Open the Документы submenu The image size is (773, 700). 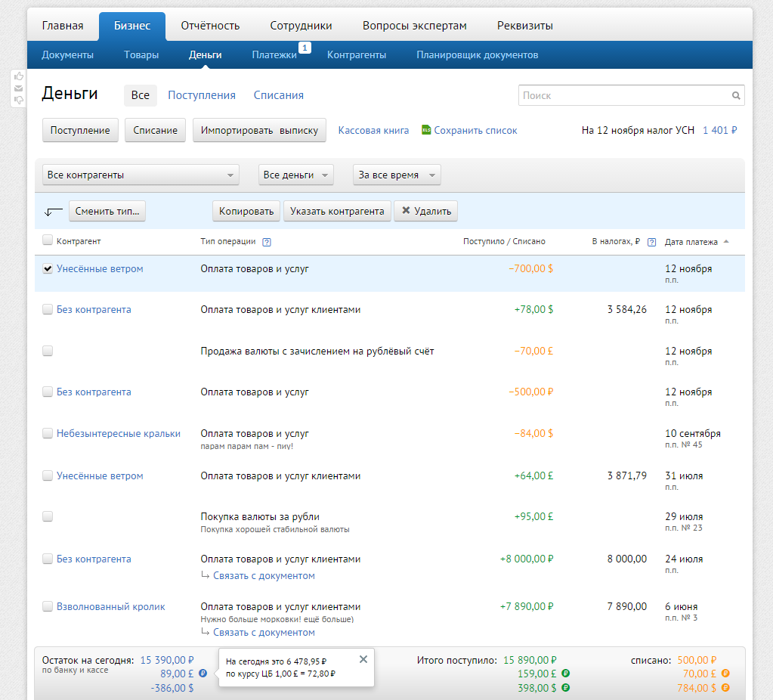(67, 54)
